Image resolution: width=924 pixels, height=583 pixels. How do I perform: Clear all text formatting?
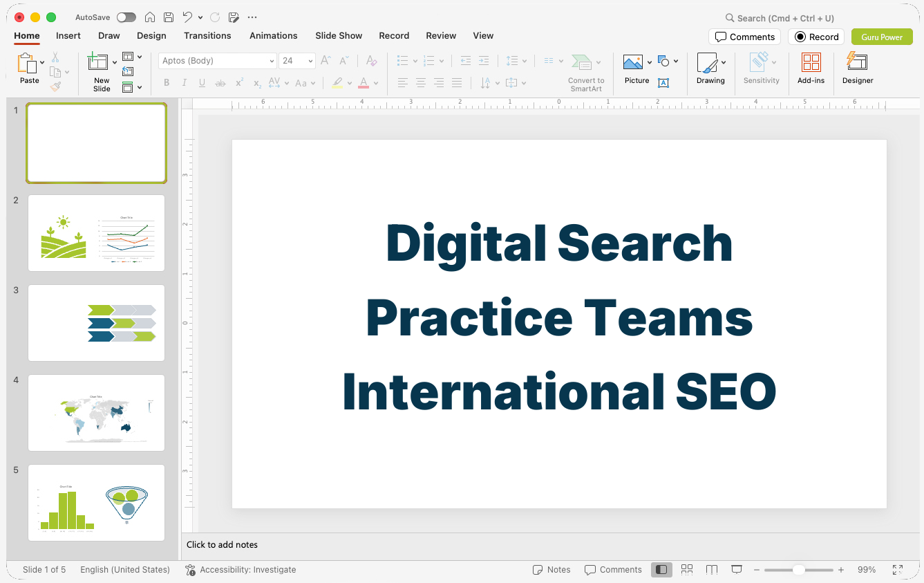(371, 61)
